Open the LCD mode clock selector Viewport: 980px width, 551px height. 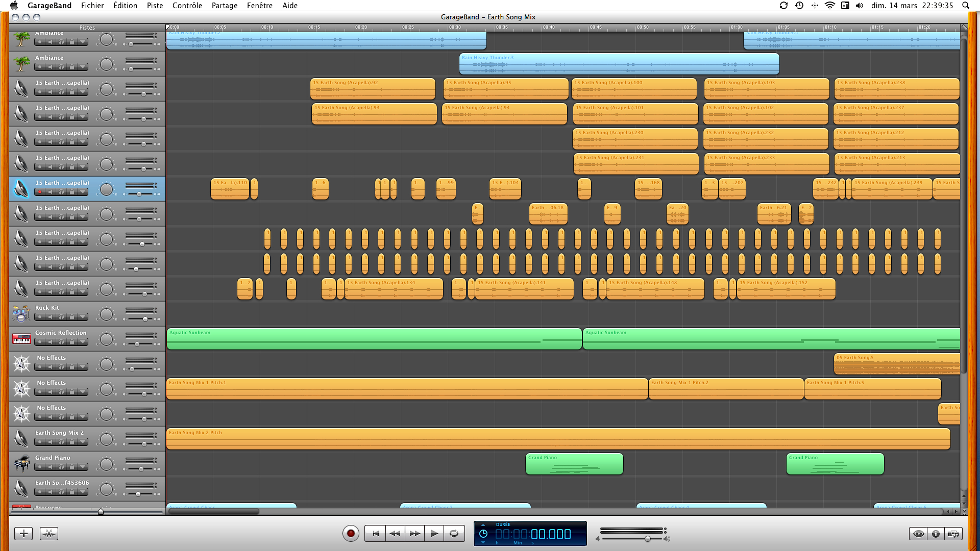point(483,534)
